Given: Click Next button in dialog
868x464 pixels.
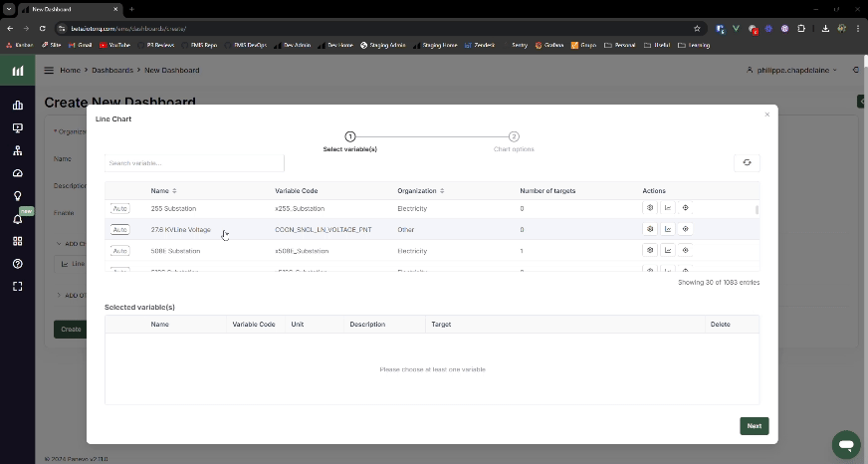Looking at the screenshot, I should [x=754, y=426].
